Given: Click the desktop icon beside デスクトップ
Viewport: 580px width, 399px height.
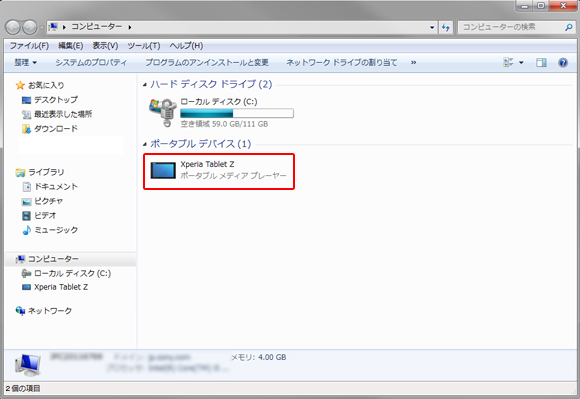Looking at the screenshot, I should (26, 100).
